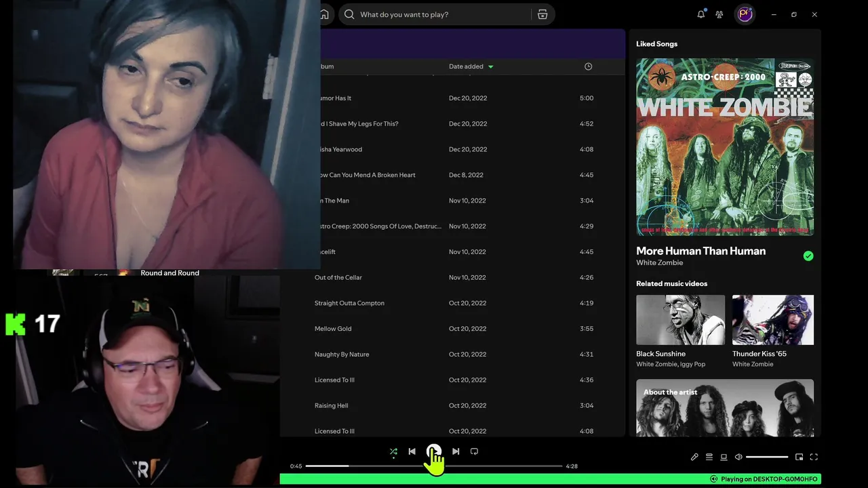
Task: Click the Dec 8, 2022 date cell
Action: click(466, 175)
